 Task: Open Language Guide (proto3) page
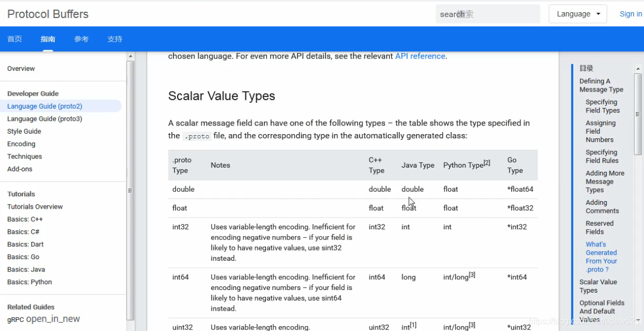click(x=45, y=119)
